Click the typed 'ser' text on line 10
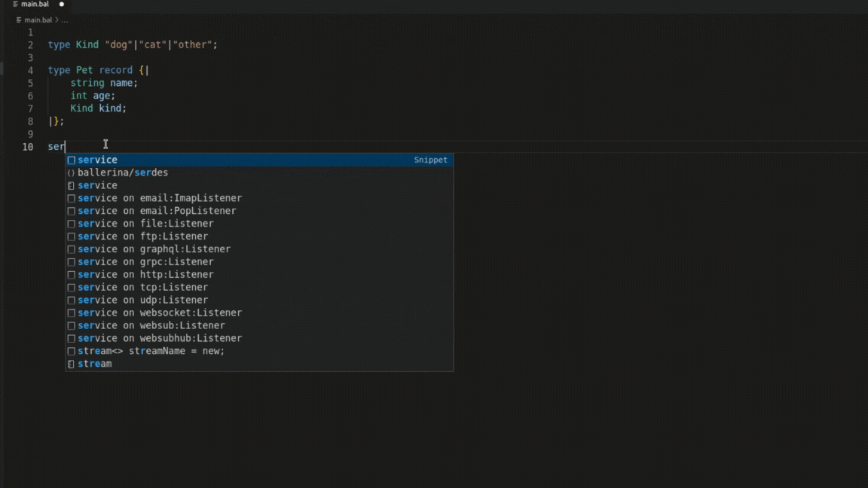Viewport: 868px width, 488px height. click(x=56, y=147)
